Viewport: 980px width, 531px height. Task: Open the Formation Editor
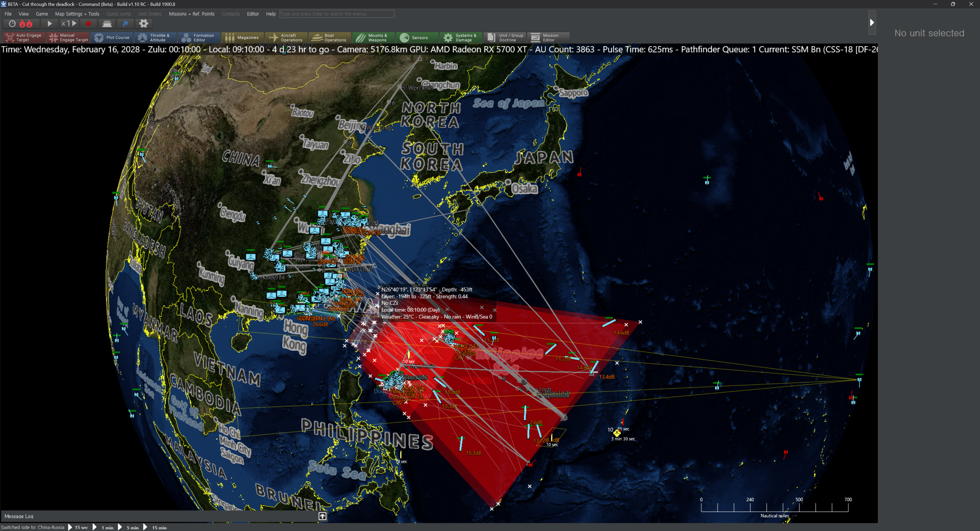199,37
